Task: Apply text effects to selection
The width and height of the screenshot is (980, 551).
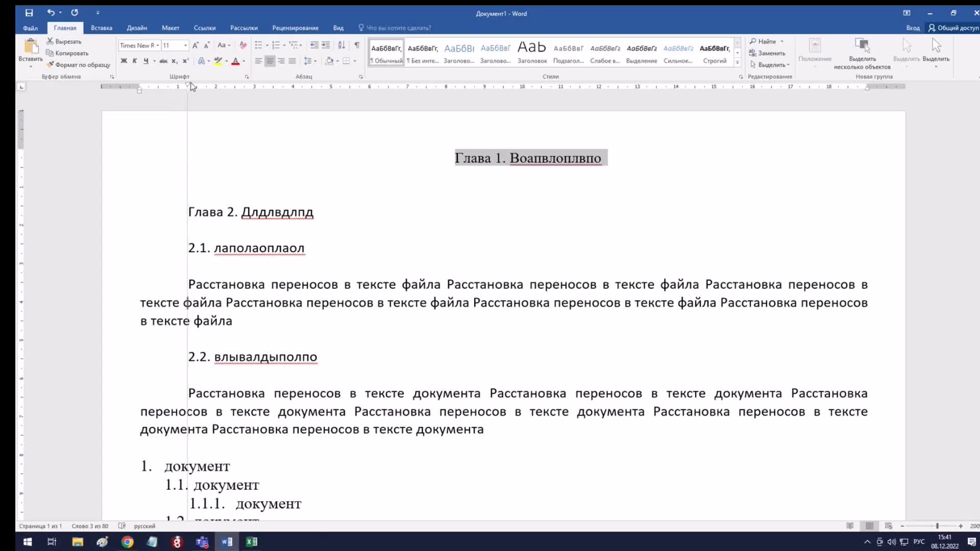Action: coord(202,61)
